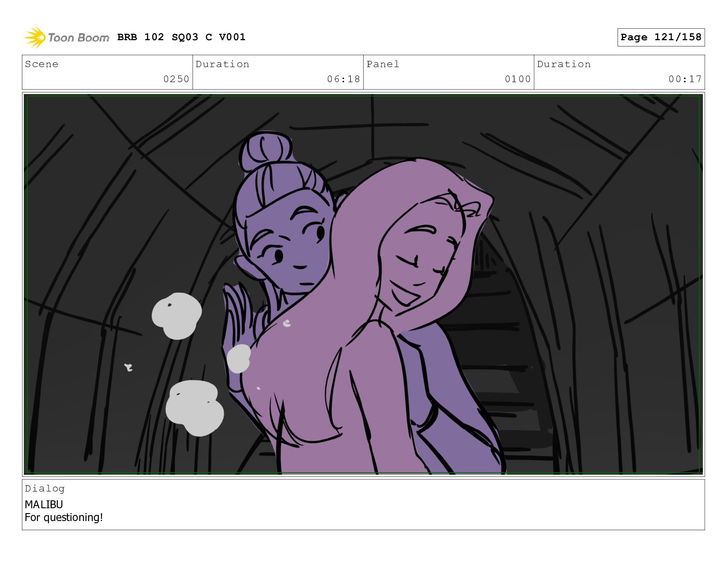This screenshot has width=728, height=563.
Task: Click the Duration label beside the Panel cell
Action: (x=564, y=64)
